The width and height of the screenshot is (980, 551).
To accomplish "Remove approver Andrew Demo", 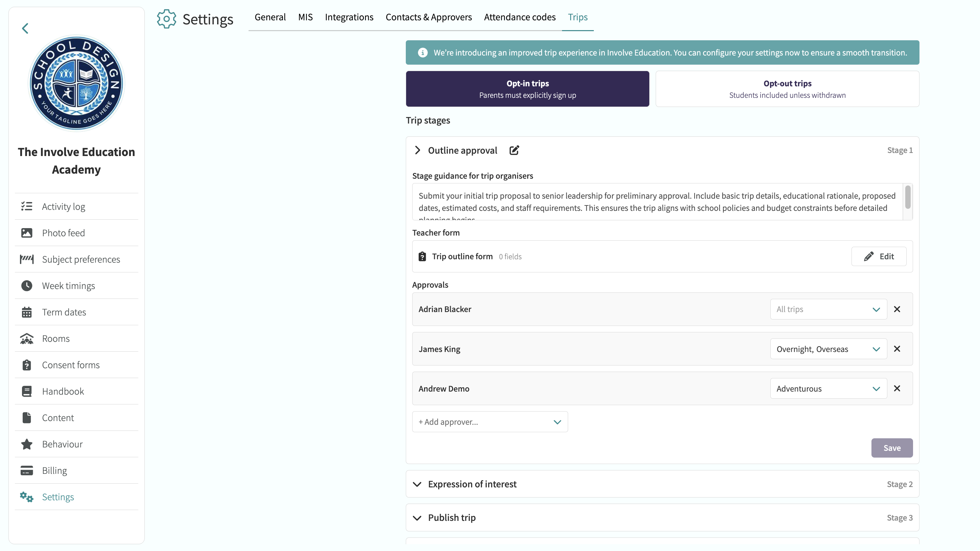I will 897,389.
